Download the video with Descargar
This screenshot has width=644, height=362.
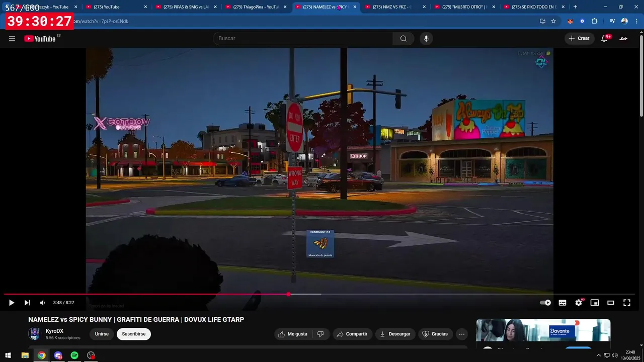pyautogui.click(x=395, y=334)
